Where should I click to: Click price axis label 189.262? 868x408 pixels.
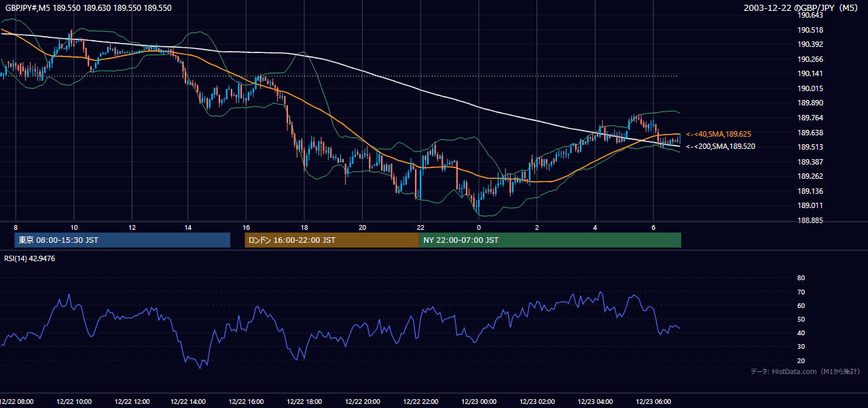[x=810, y=176]
